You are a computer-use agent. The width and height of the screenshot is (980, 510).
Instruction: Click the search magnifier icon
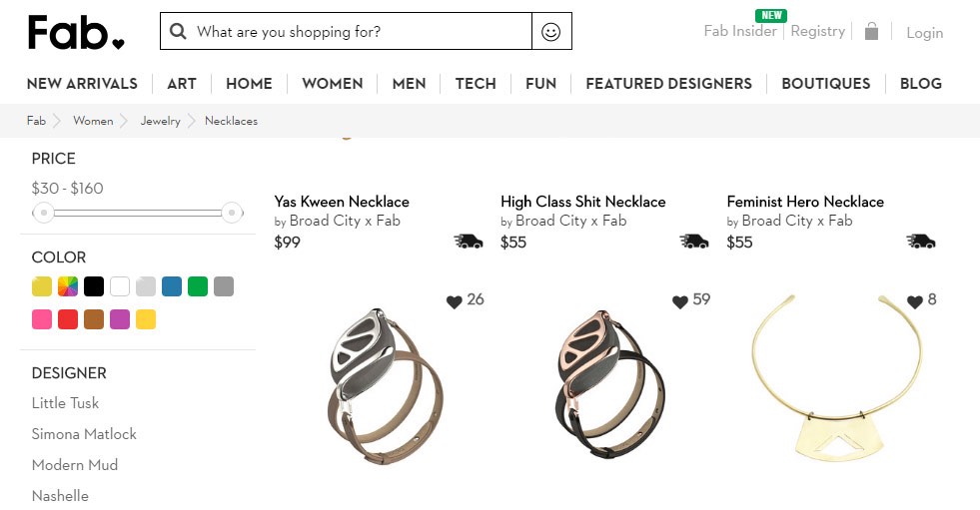tap(179, 31)
